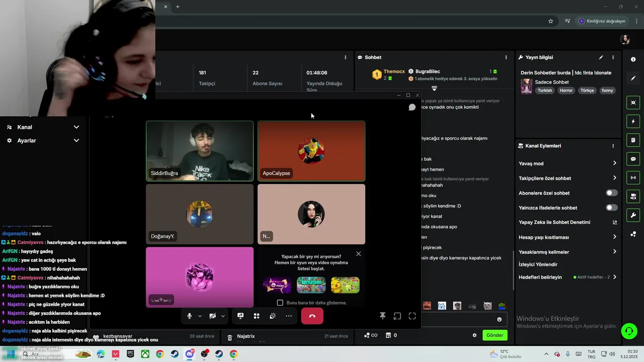
Task: Click the 'funny' stream tag
Action: coord(607,90)
